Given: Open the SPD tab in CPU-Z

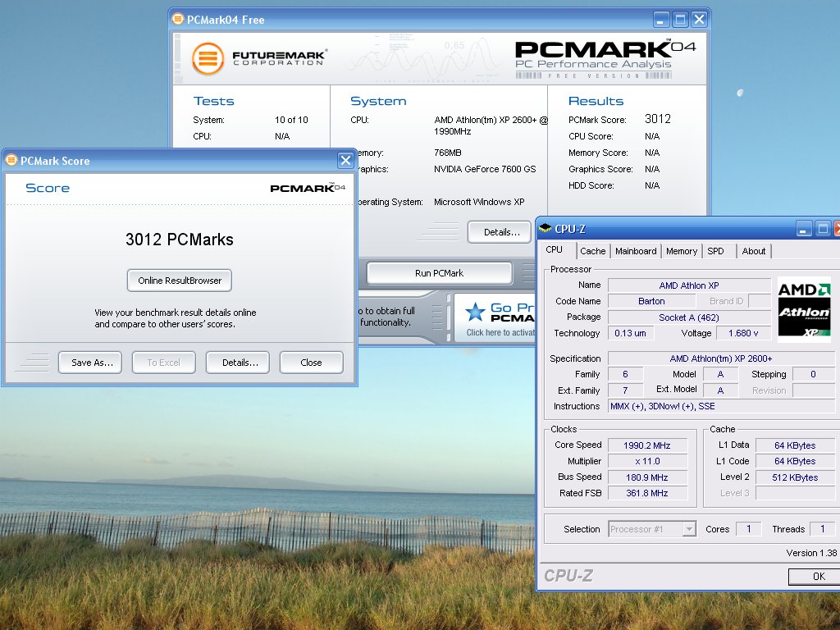Looking at the screenshot, I should (x=715, y=251).
